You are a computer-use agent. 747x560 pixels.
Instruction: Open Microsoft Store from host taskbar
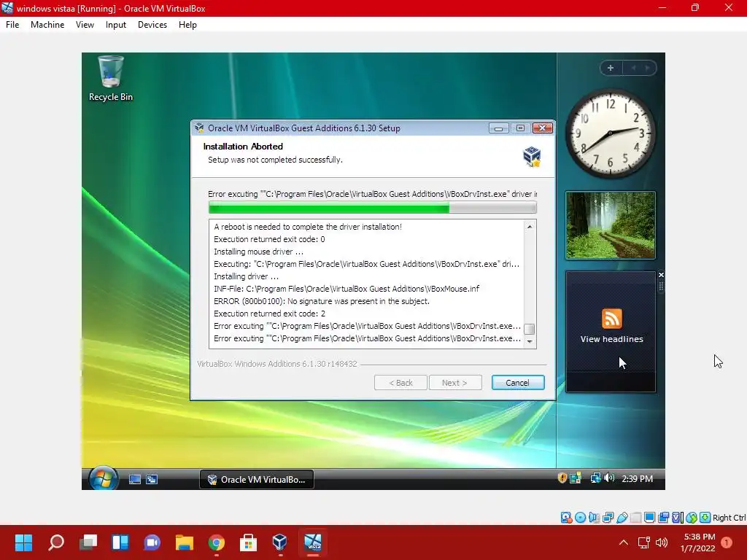(x=248, y=542)
